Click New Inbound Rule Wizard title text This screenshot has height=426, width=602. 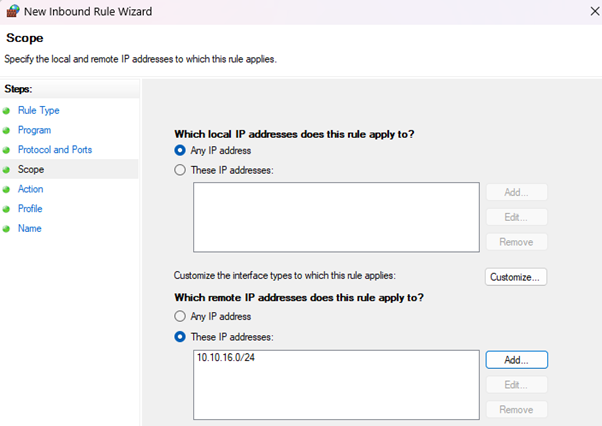[88, 12]
